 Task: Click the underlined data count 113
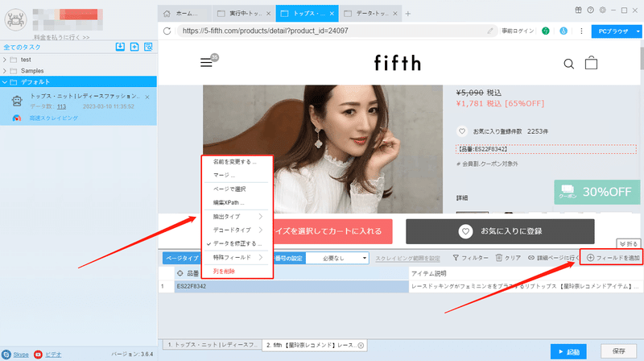62,106
